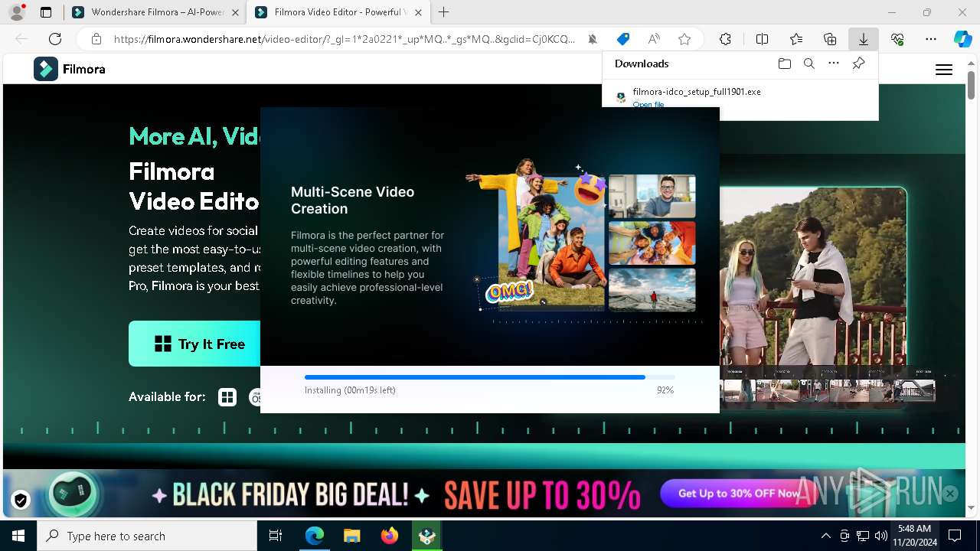This screenshot has width=980, height=551.
Task: Open Task View on the taskbar
Action: pyautogui.click(x=276, y=536)
